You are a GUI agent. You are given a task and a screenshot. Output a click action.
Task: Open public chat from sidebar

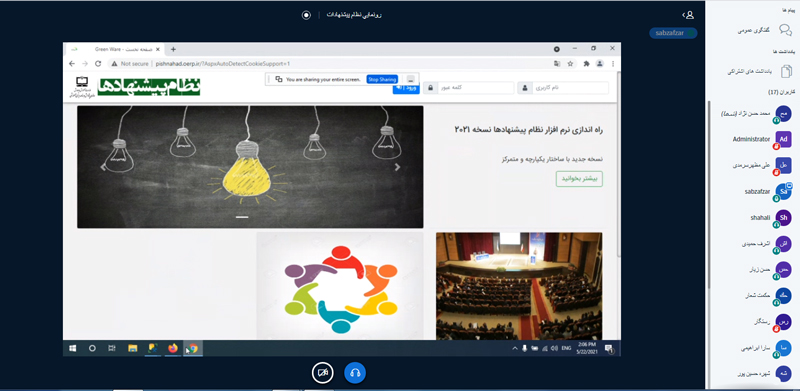click(x=785, y=30)
